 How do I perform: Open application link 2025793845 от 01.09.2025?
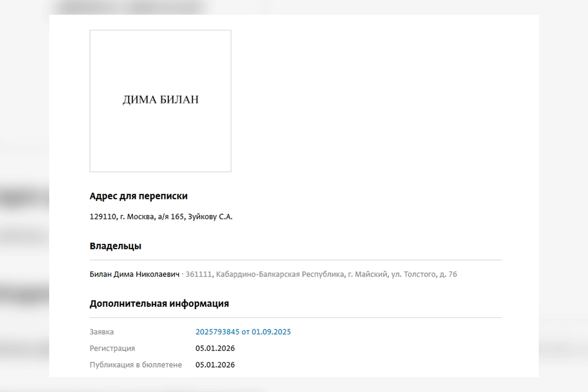pos(243,332)
